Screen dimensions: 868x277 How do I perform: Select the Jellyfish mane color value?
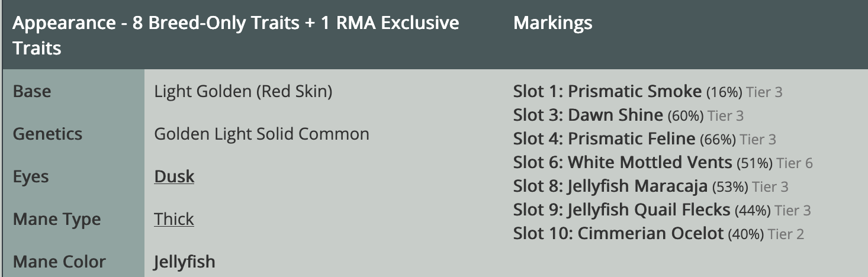tap(185, 262)
